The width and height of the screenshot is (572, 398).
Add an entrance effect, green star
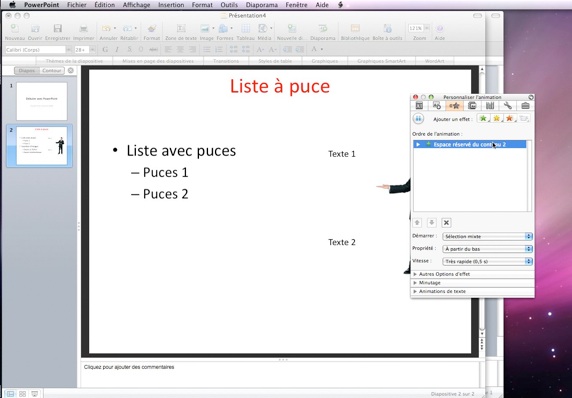click(x=483, y=119)
